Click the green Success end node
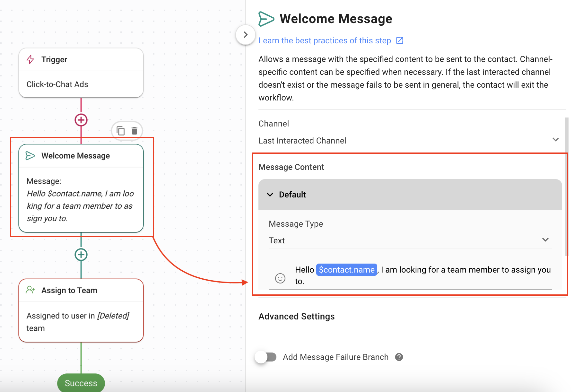The image size is (574, 392). [x=81, y=383]
